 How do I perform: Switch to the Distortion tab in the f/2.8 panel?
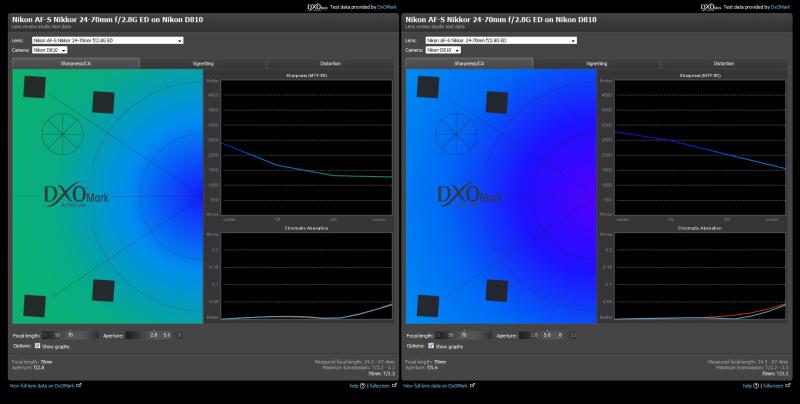[x=330, y=63]
